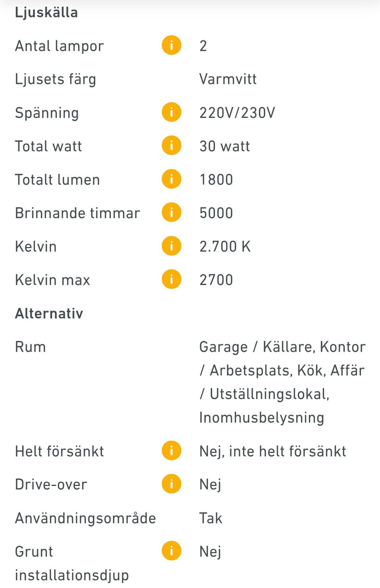This screenshot has height=588, width=380.
Task: Expand the Alternativ section header
Action: (x=49, y=313)
